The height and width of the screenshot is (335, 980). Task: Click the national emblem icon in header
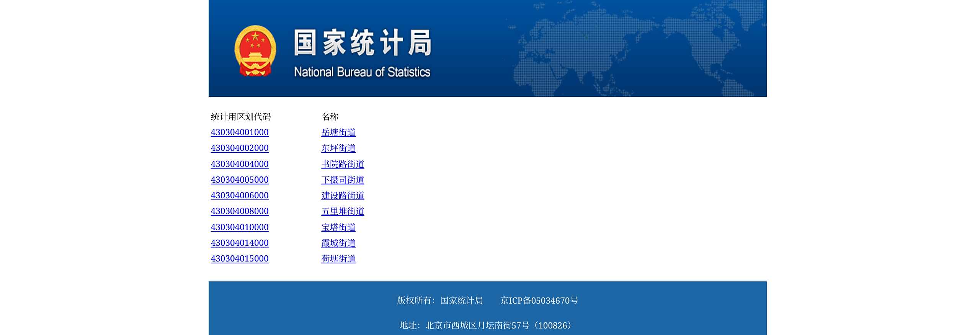(255, 51)
